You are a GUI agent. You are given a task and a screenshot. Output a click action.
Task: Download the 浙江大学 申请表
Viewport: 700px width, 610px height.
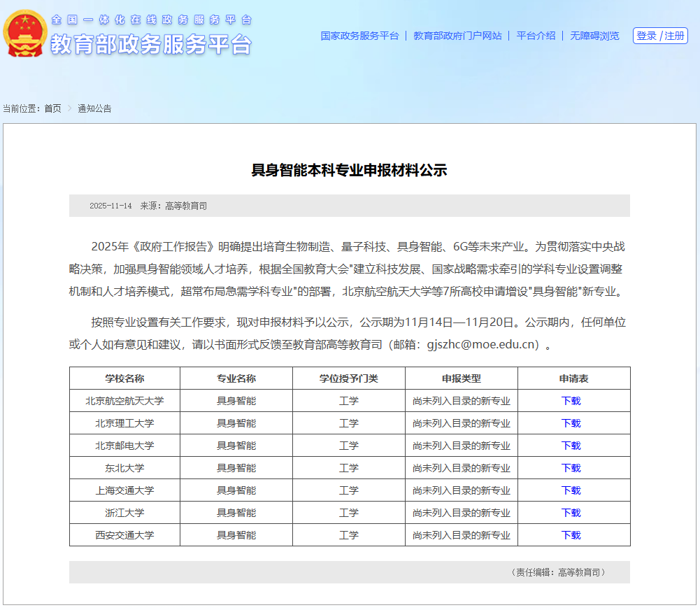[573, 513]
